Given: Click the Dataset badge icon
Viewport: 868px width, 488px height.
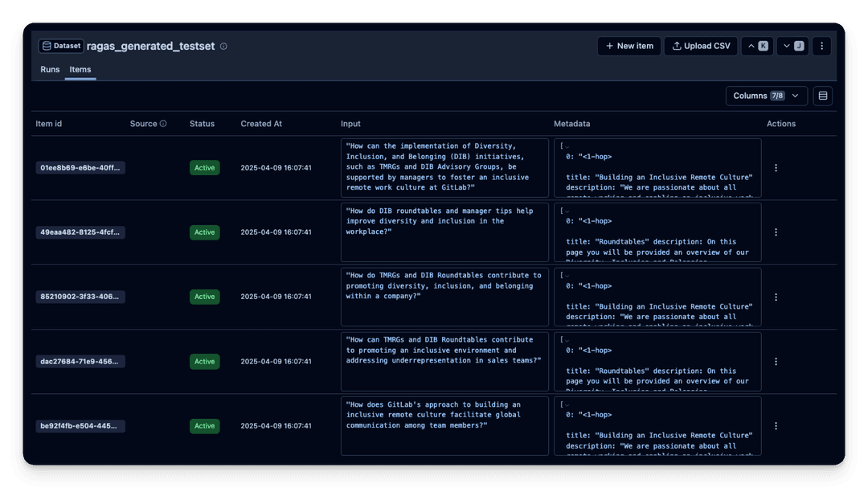Looking at the screenshot, I should click(x=47, y=46).
